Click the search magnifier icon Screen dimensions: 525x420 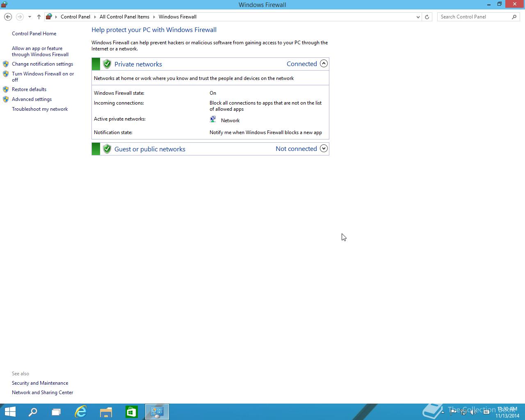[x=514, y=17]
